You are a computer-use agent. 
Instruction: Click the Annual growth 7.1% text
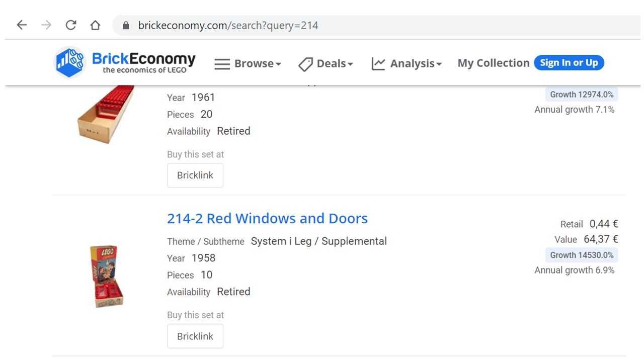(x=575, y=110)
